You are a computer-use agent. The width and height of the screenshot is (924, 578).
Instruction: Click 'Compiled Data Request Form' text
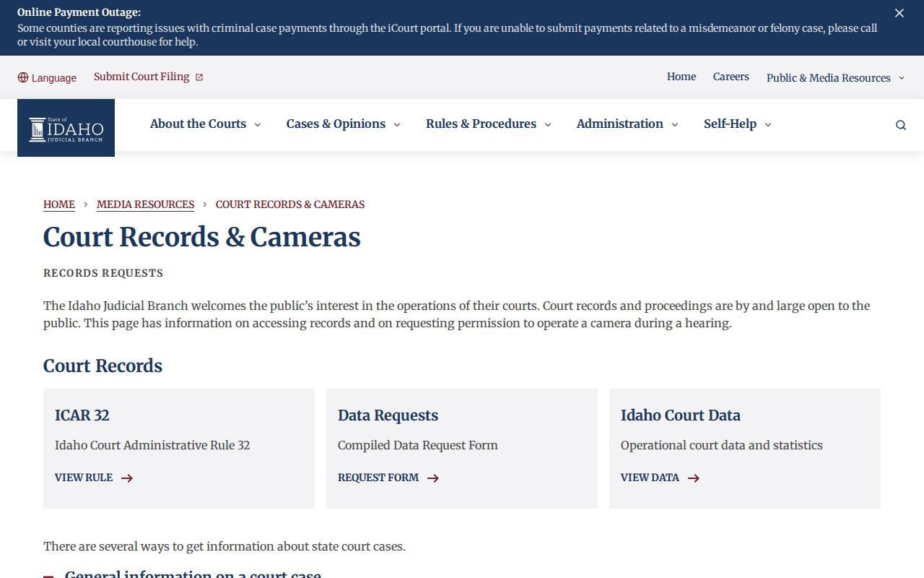click(418, 445)
